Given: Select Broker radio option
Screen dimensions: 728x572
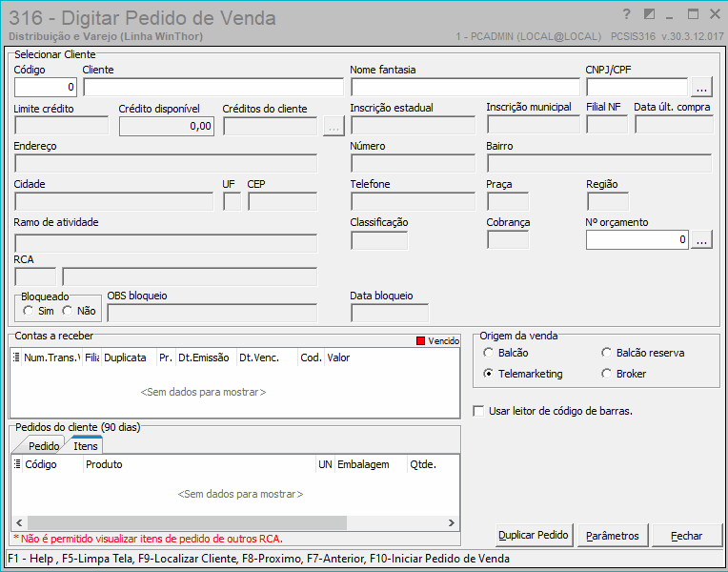Looking at the screenshot, I should (x=606, y=374).
